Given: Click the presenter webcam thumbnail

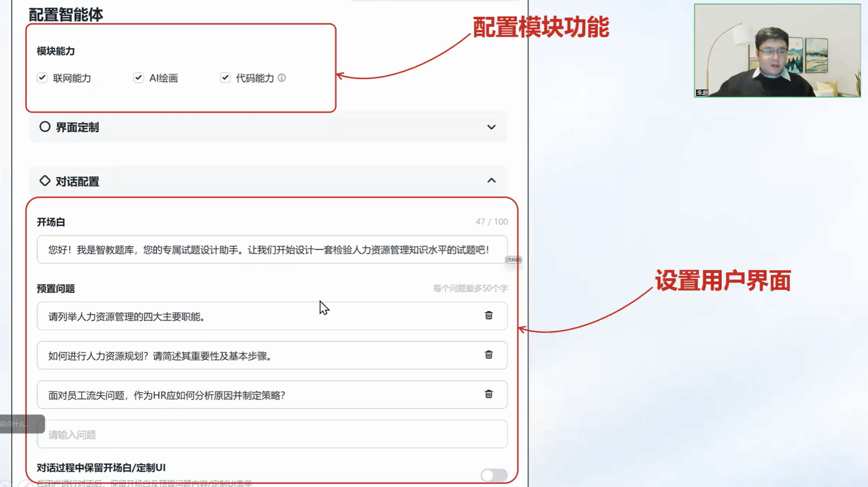Looking at the screenshot, I should point(777,51).
